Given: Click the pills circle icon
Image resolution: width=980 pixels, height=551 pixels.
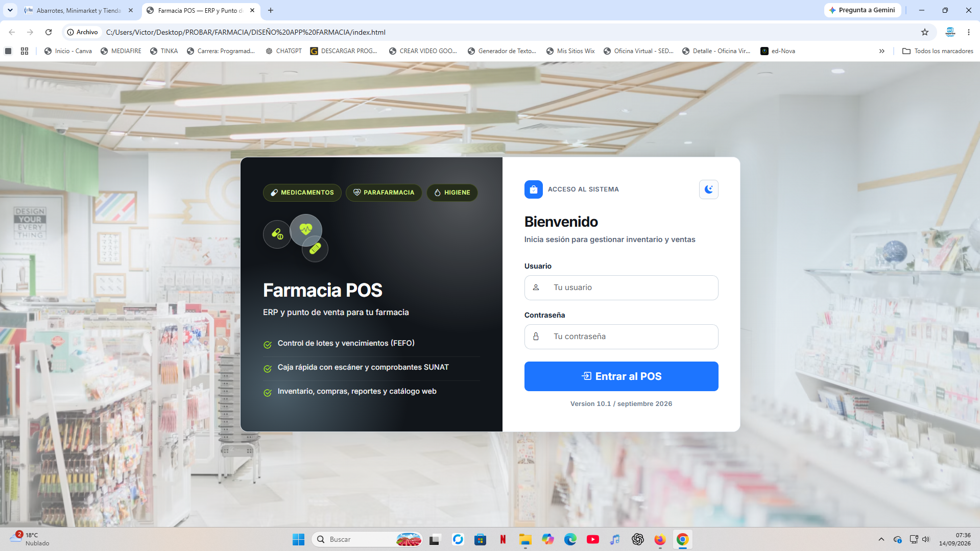Looking at the screenshot, I should tap(277, 234).
